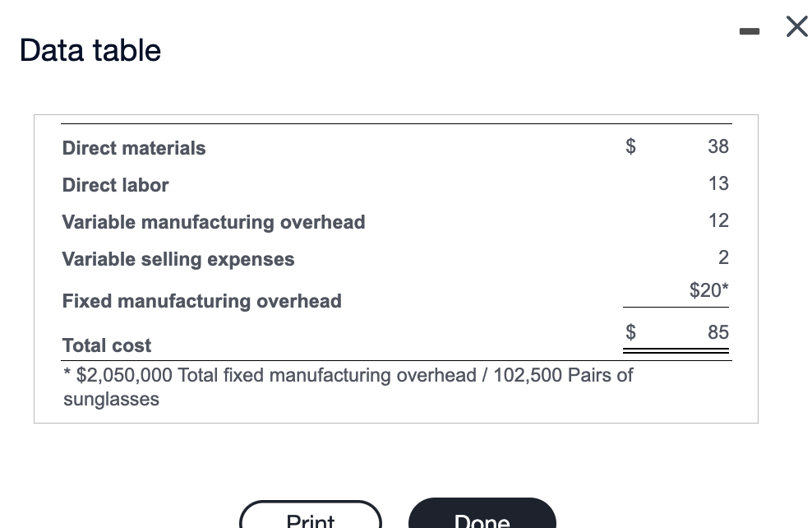812x528 pixels.
Task: Click the Direct materials row
Action: pyautogui.click(x=134, y=148)
